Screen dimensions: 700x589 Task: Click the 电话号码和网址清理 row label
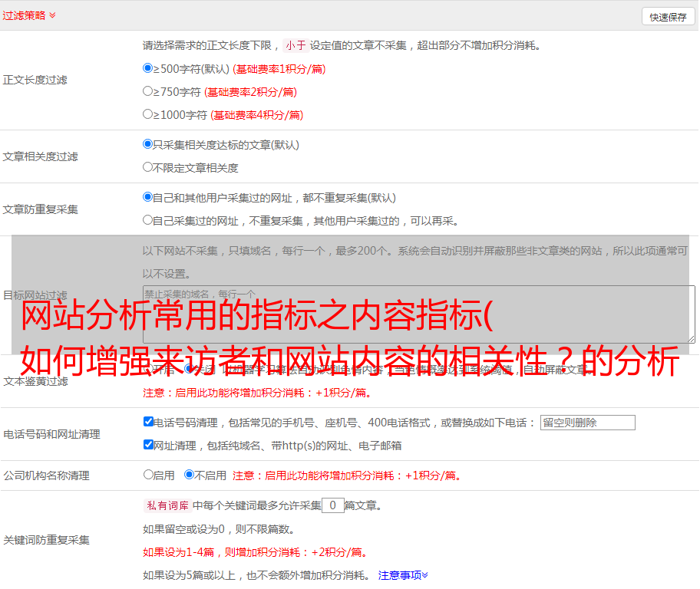51,434
